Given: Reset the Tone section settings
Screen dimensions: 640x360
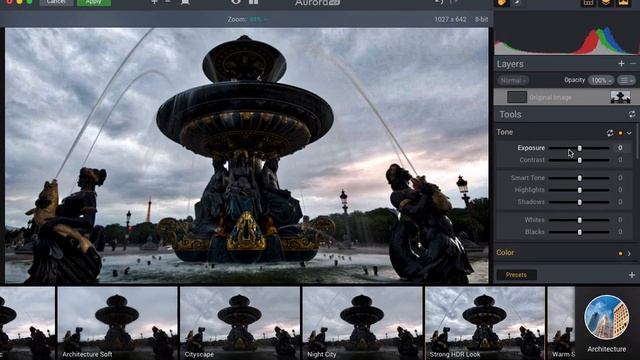Looking at the screenshot, I should 610,133.
